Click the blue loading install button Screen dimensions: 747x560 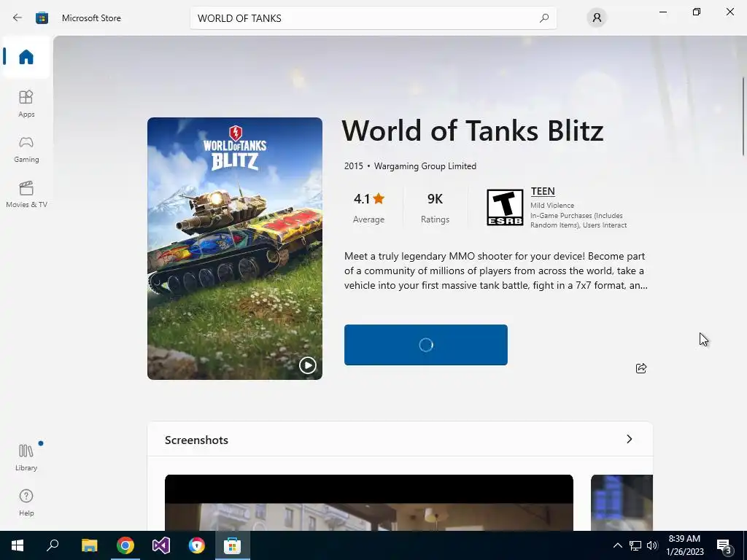[x=425, y=345]
